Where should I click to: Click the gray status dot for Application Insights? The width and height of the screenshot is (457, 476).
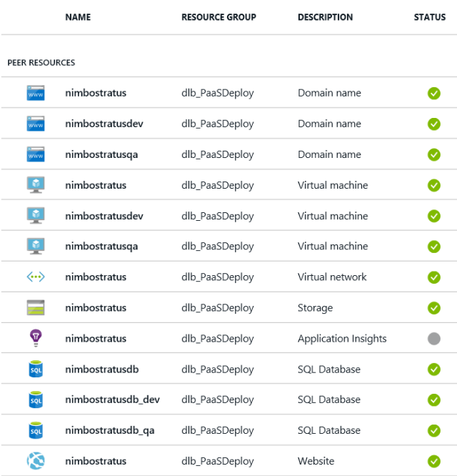[x=433, y=339]
